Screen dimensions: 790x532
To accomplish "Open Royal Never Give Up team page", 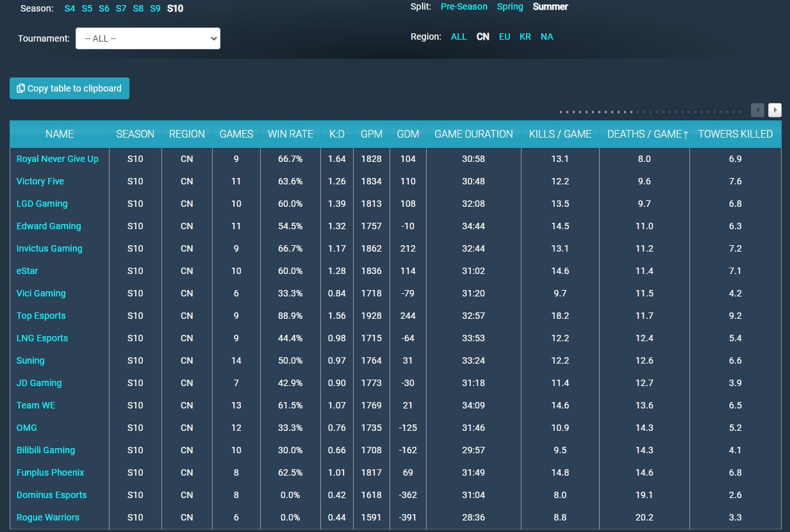I will (x=58, y=159).
